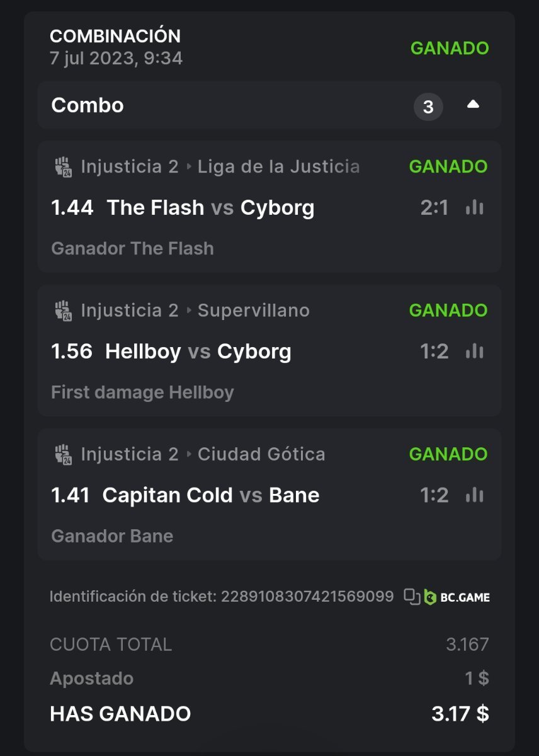Click the 2:1 score result
This screenshot has width=539, height=756.
pos(434,207)
